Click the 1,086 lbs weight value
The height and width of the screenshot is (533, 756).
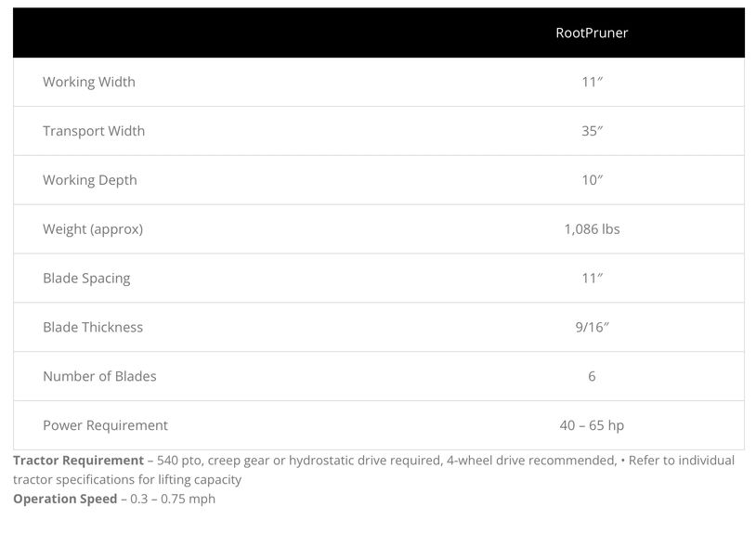pyautogui.click(x=592, y=229)
